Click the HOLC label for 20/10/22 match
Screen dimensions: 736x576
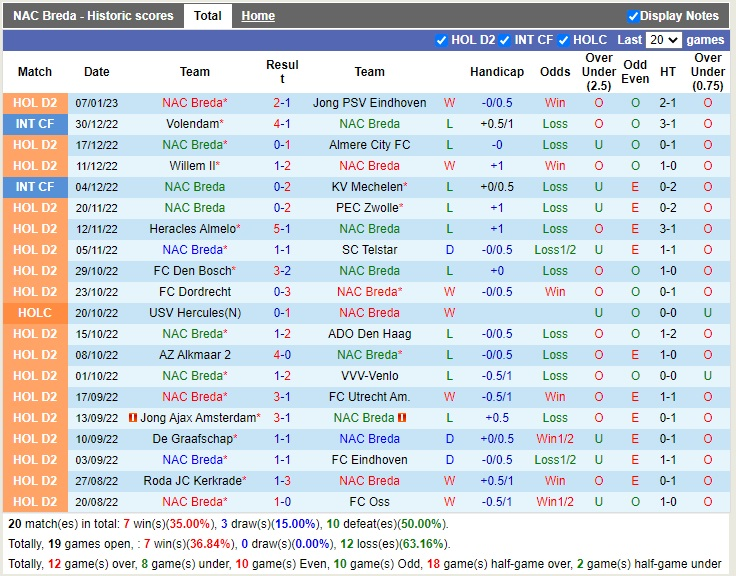(35, 313)
